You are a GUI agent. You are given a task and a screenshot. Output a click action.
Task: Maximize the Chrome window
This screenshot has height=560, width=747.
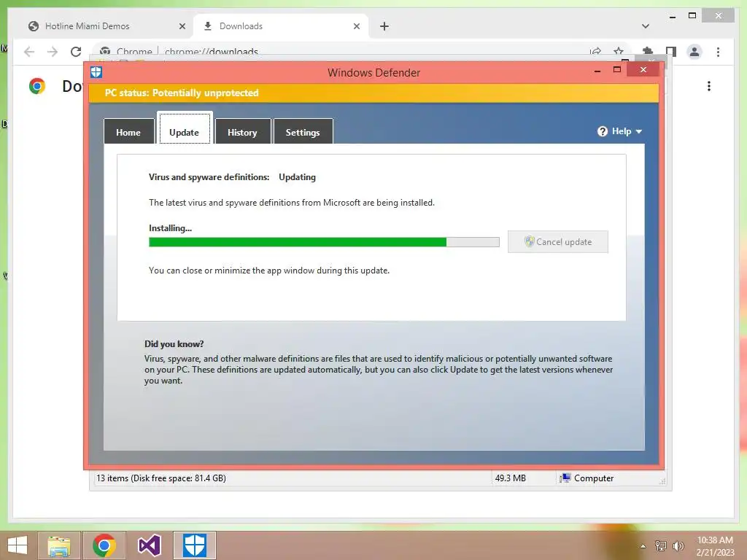coord(692,16)
